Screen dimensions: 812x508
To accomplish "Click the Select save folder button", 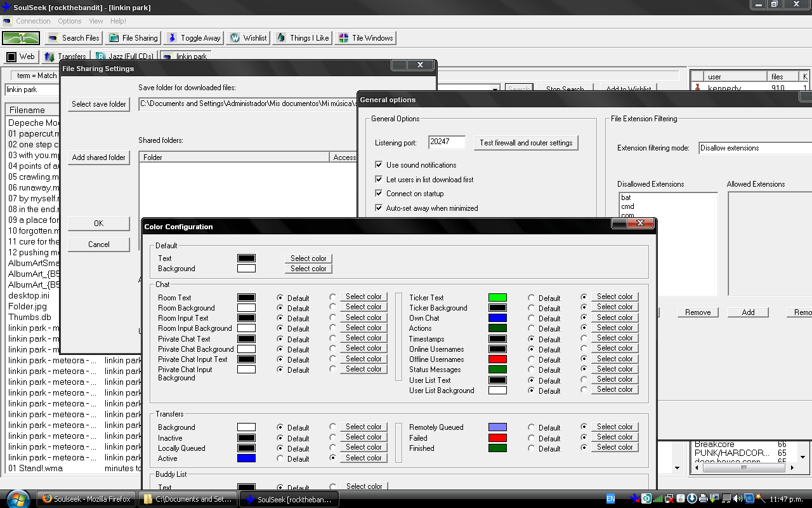I will coord(99,104).
